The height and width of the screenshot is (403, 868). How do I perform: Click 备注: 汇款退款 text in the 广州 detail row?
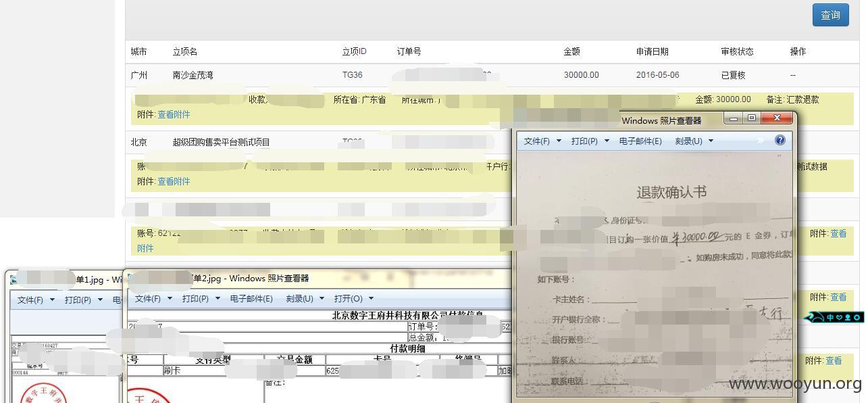(x=793, y=99)
